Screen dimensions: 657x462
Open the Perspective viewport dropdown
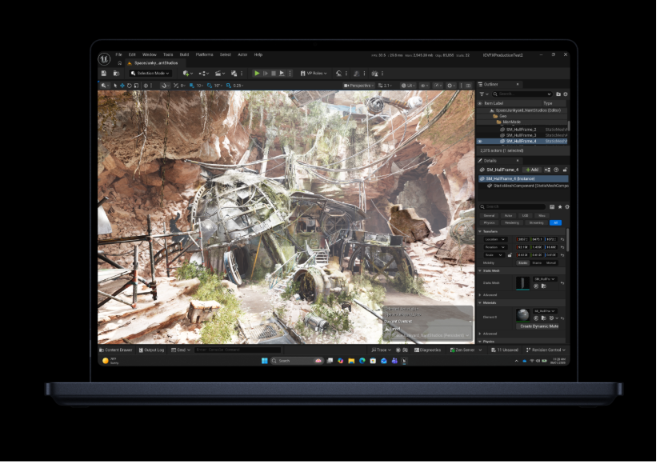358,85
